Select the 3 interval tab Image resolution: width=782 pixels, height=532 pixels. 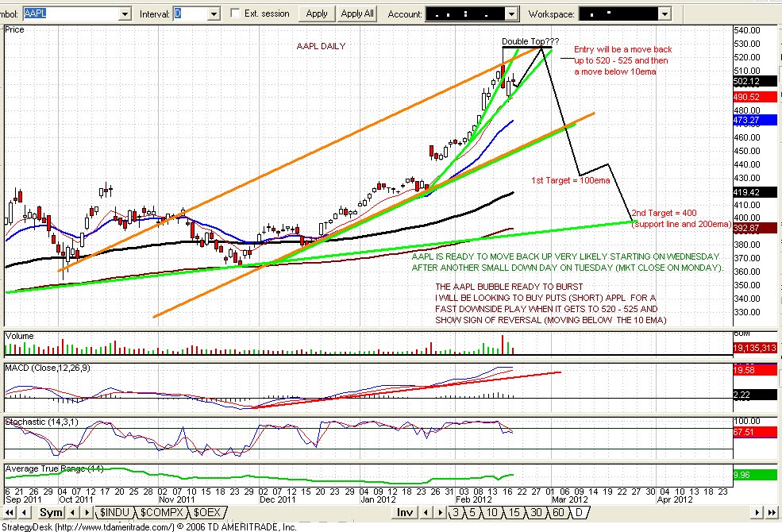tap(456, 513)
